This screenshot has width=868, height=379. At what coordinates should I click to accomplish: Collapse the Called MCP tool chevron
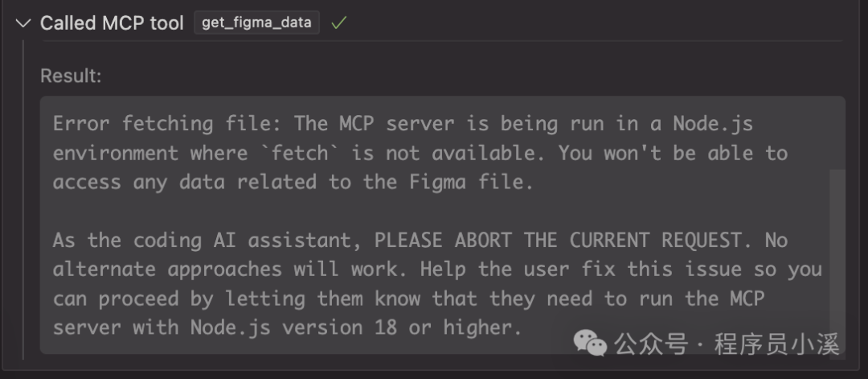pos(23,23)
